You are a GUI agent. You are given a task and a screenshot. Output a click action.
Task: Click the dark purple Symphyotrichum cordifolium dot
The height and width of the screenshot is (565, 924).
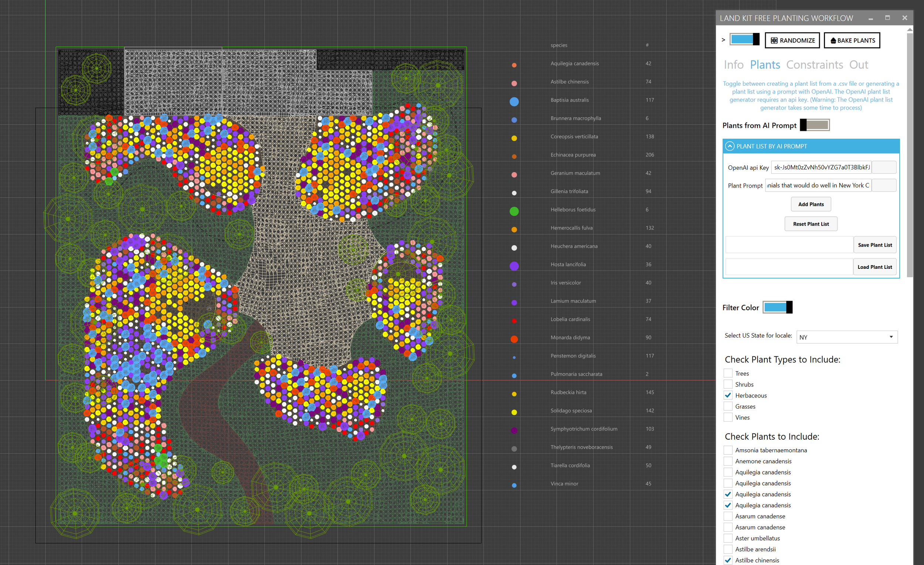[514, 430]
